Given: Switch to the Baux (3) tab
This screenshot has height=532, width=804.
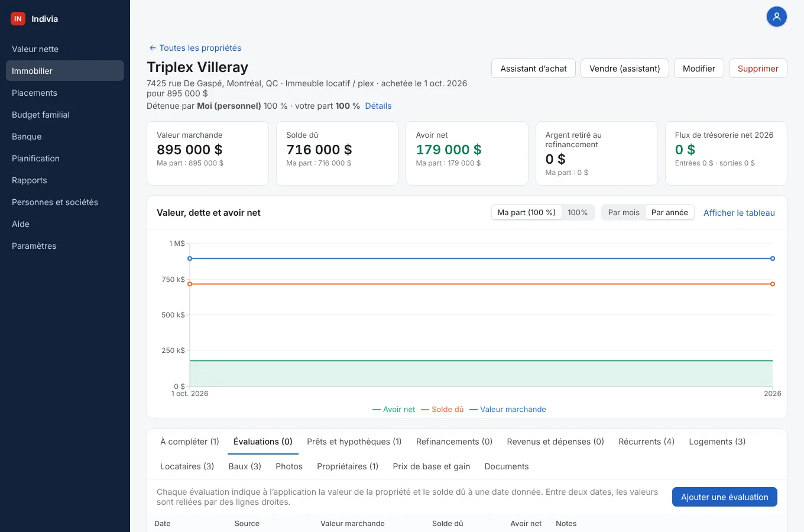Looking at the screenshot, I should pos(245,466).
